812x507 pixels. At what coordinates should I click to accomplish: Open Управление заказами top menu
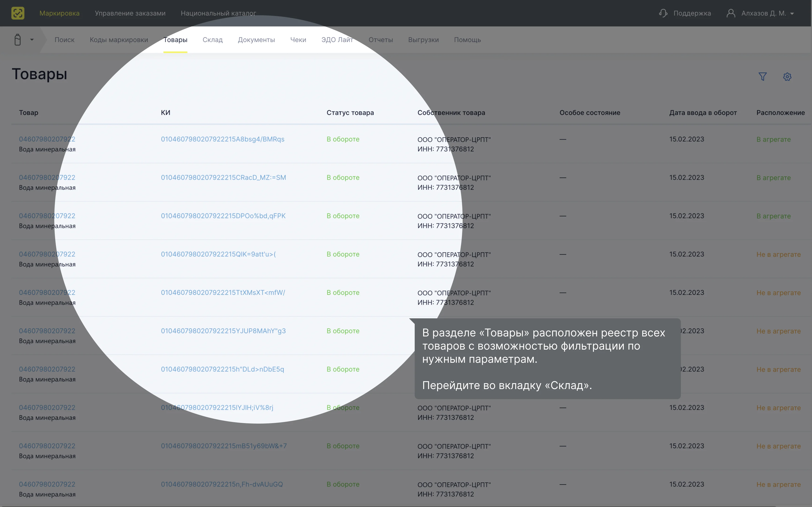click(130, 13)
